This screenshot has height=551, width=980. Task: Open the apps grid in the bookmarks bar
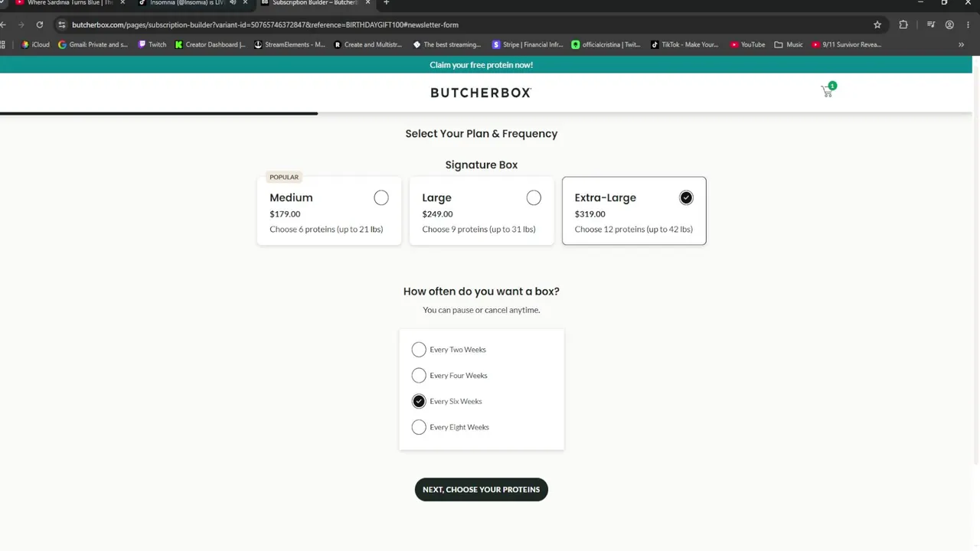(x=4, y=44)
